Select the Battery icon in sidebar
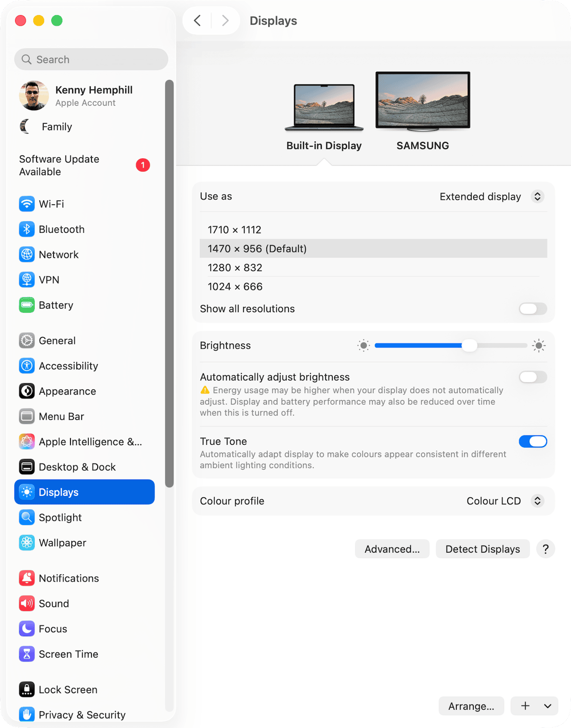 [x=27, y=305]
